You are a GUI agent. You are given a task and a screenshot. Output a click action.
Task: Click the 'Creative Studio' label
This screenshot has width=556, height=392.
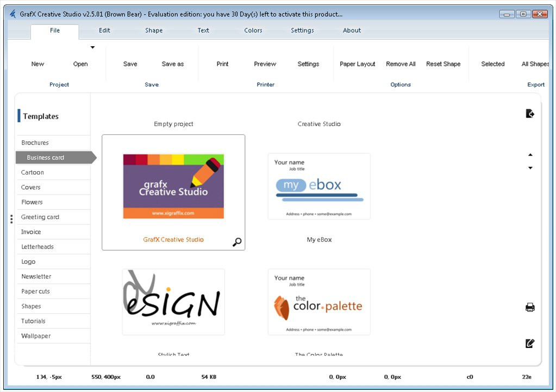point(319,124)
